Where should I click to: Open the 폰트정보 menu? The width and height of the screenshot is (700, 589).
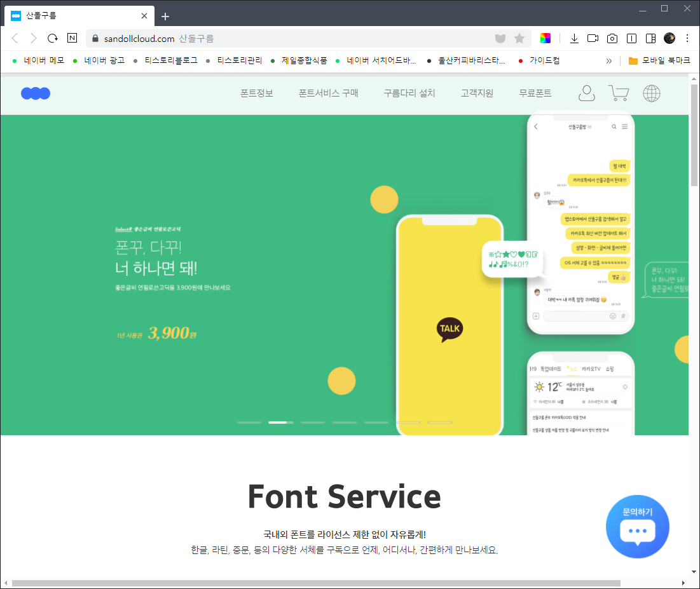click(257, 93)
